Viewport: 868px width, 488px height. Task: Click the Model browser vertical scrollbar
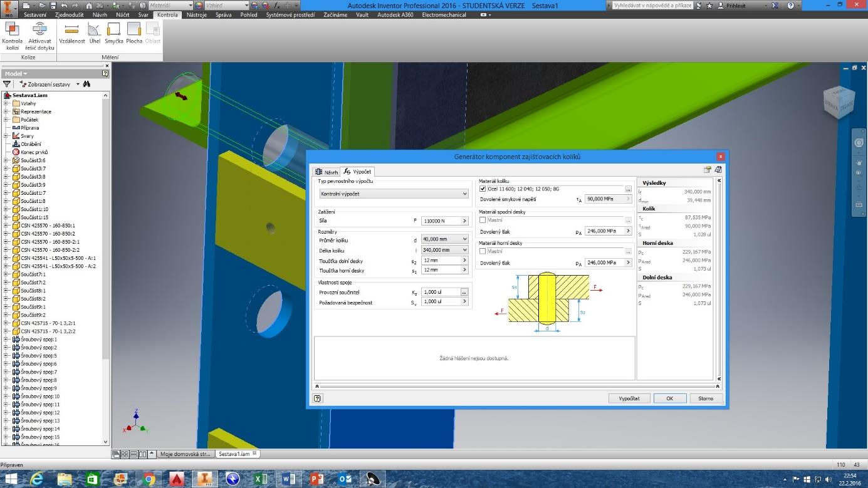pyautogui.click(x=105, y=269)
